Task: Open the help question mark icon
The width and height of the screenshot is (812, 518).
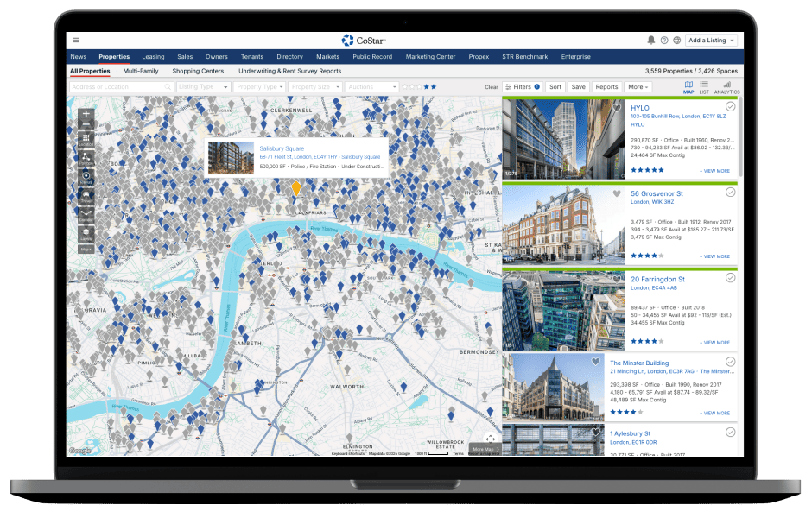Action: (x=663, y=40)
